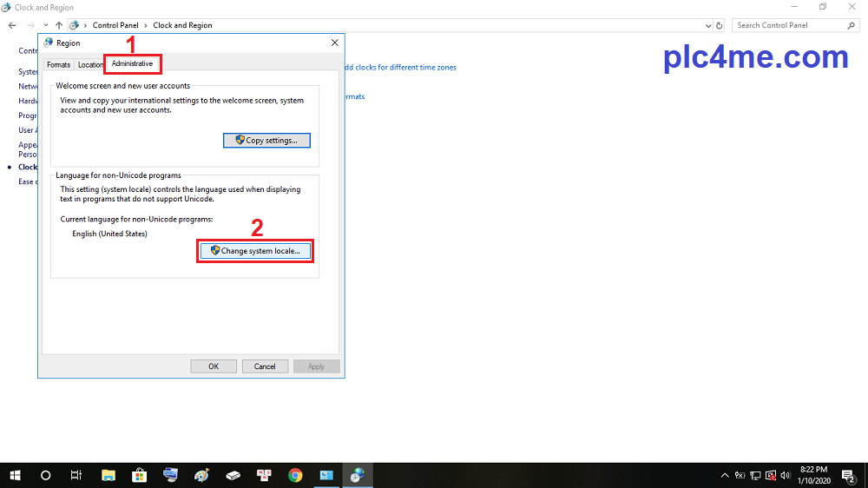Refresh the Control Panel page
868x488 pixels.
coord(720,25)
